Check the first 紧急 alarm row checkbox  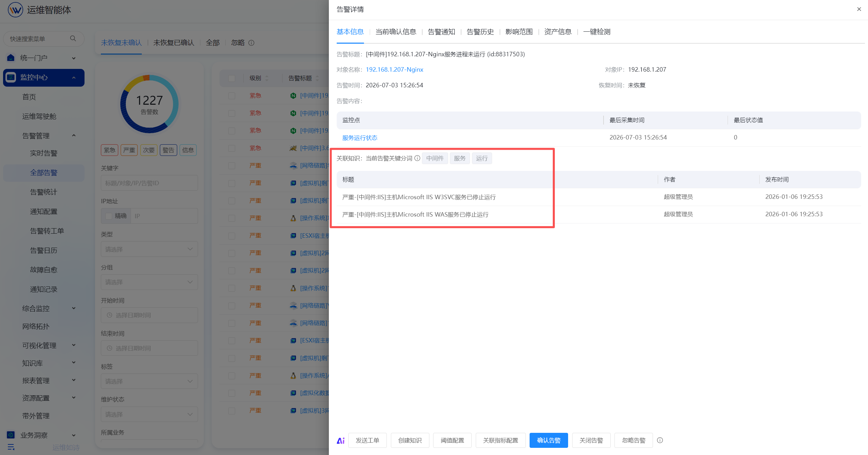(232, 96)
